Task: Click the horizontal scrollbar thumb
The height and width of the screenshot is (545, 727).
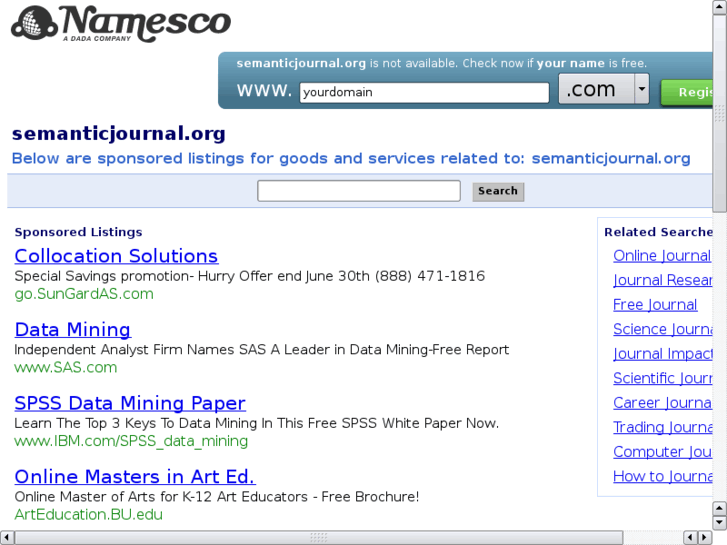Action: (319, 537)
